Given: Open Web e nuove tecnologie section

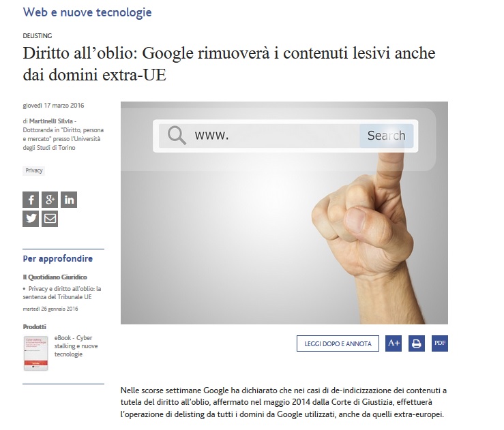Looking at the screenshot, I should pos(87,12).
